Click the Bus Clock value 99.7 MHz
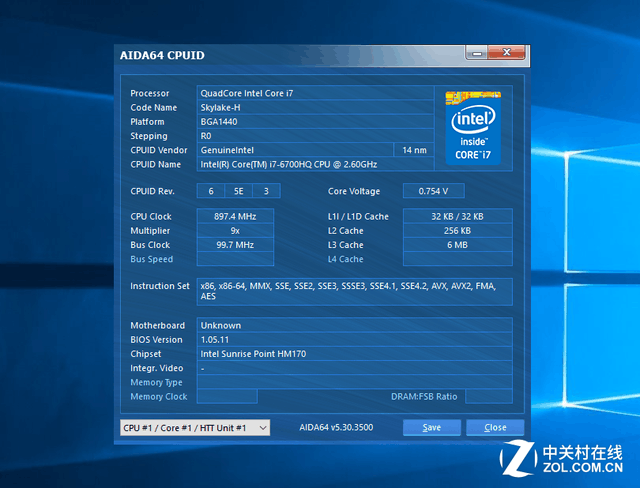 click(x=235, y=245)
